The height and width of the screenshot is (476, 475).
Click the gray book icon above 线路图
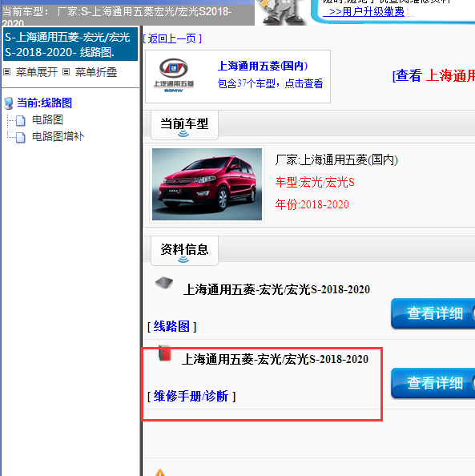coord(164,283)
